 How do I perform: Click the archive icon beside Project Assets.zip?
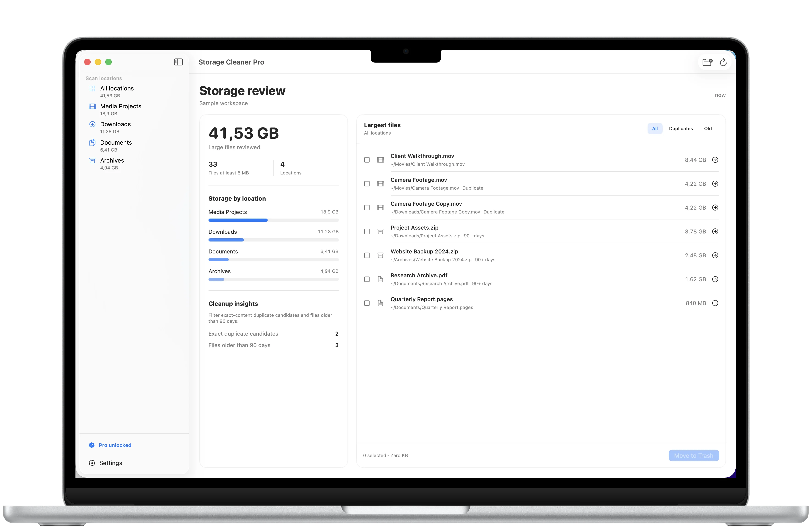tap(380, 232)
